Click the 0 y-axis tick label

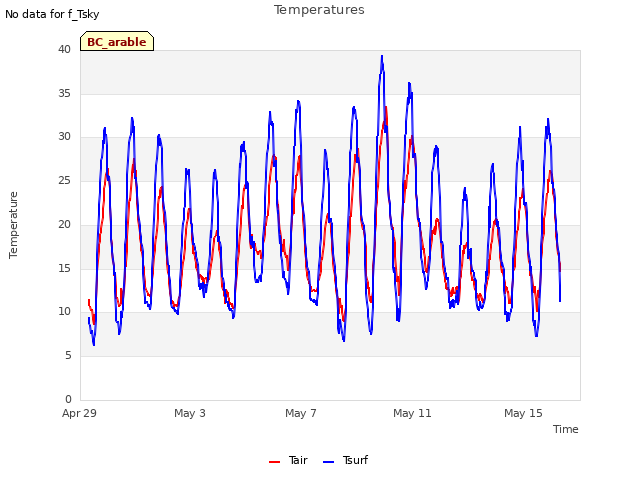[x=68, y=399]
